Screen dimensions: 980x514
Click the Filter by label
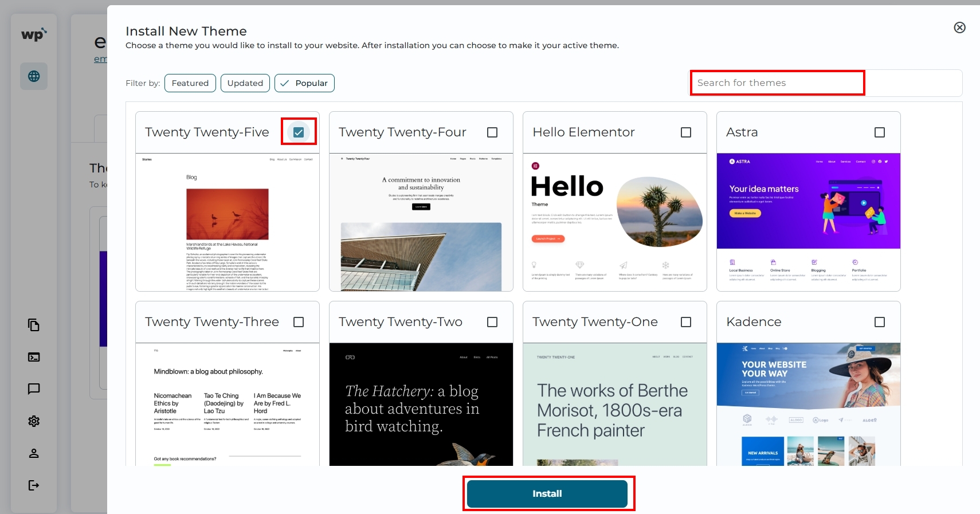[143, 83]
